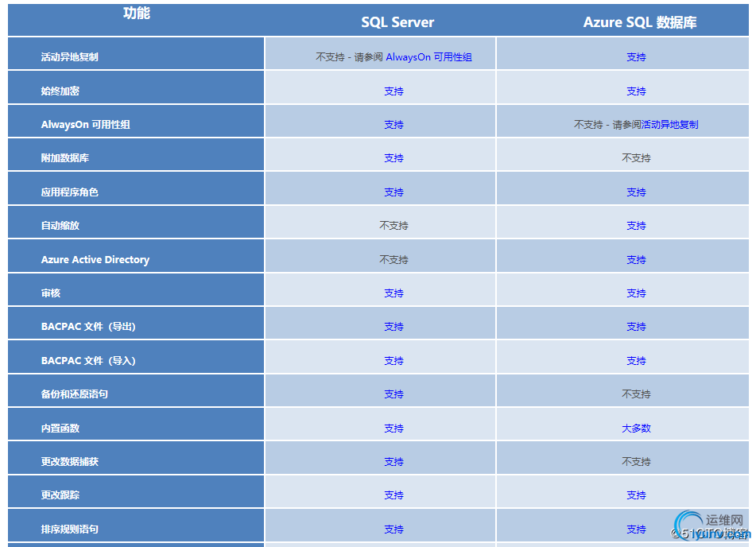Click Azure SQL 支持 link for BACPAC 文件 (导出)

coord(636,327)
